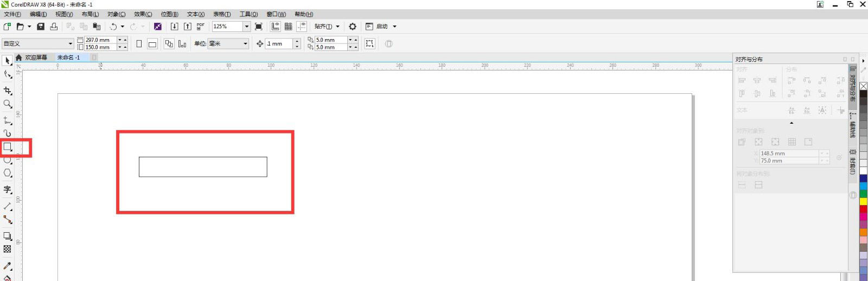Open the 单位 毫米 units dropdown

tap(245, 44)
